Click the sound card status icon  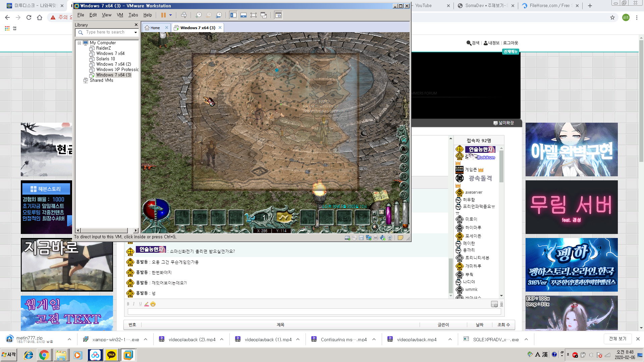(383, 238)
